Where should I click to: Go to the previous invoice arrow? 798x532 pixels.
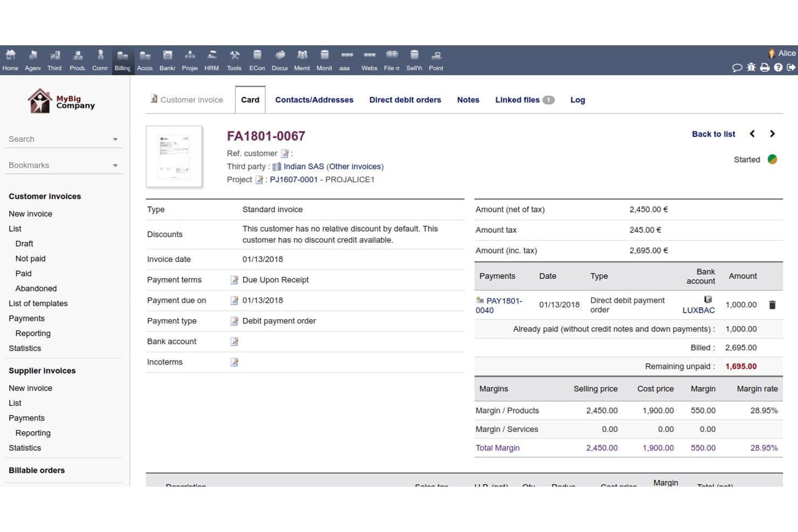pyautogui.click(x=752, y=134)
